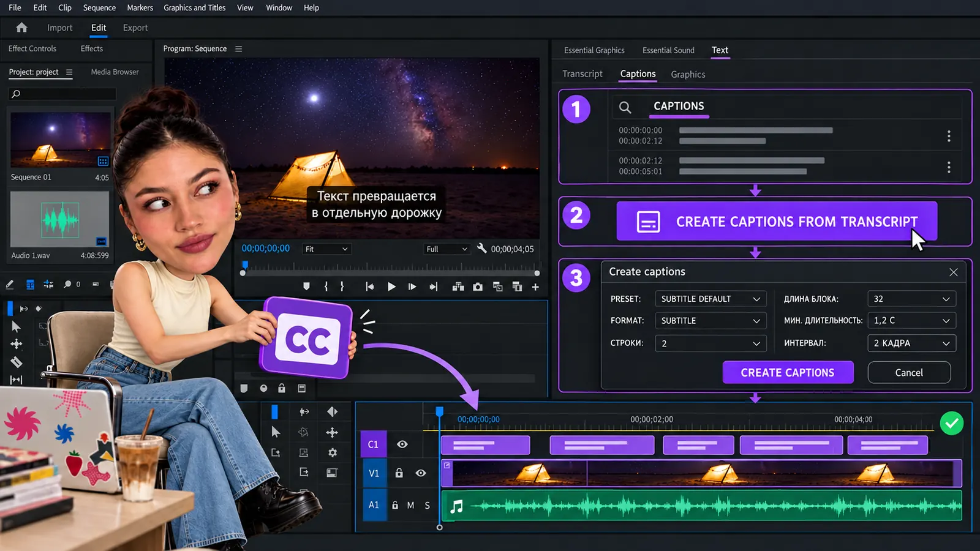980x551 pixels.
Task: Step forward one frame
Action: (412, 287)
